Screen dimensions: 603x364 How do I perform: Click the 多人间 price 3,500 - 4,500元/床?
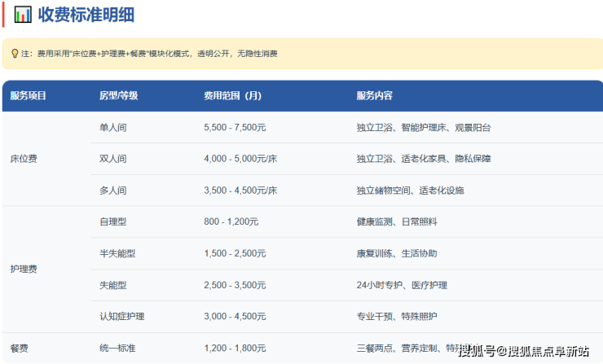(x=240, y=191)
